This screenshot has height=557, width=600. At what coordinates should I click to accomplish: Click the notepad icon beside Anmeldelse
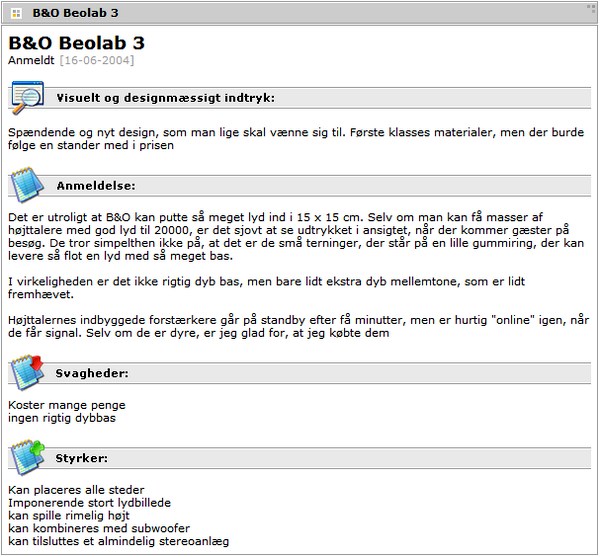coord(27,185)
